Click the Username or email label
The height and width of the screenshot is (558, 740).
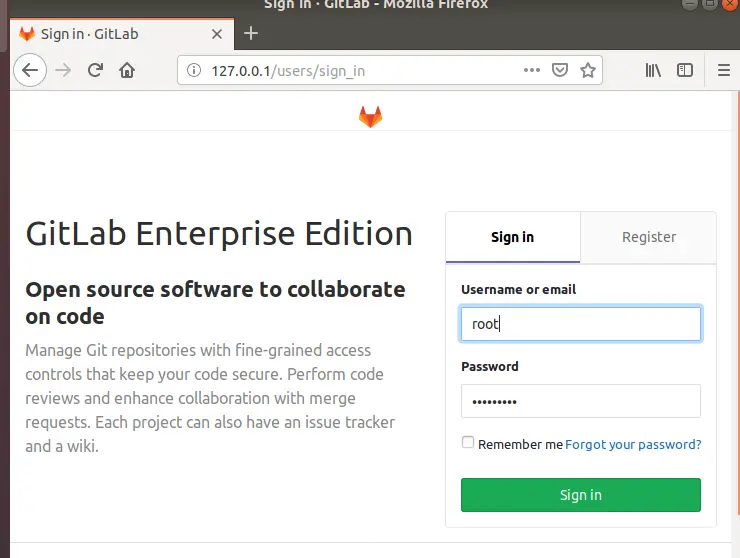[x=518, y=289]
